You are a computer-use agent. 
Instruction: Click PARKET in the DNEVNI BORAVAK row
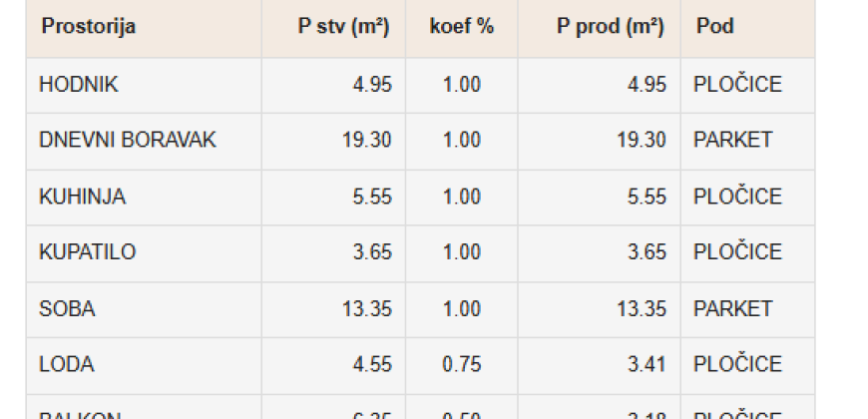click(733, 141)
